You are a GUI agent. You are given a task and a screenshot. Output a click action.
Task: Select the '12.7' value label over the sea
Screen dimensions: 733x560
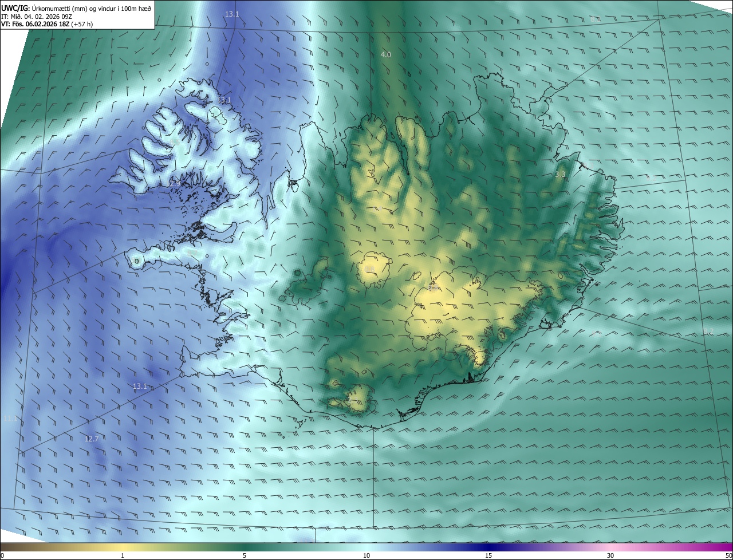coord(92,439)
